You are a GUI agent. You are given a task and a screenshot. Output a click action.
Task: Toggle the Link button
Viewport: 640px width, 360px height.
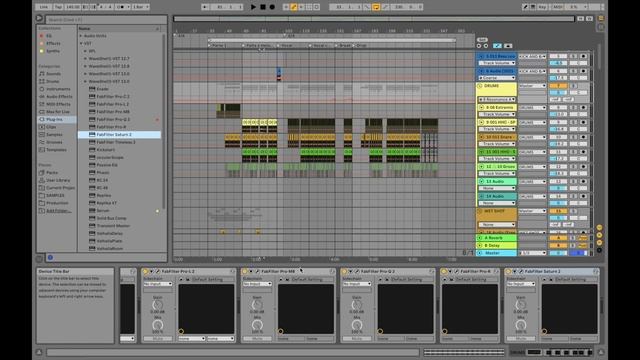tap(44, 7)
